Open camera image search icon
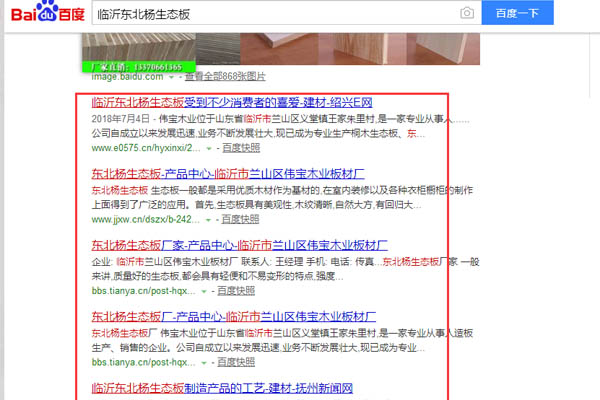 (467, 13)
